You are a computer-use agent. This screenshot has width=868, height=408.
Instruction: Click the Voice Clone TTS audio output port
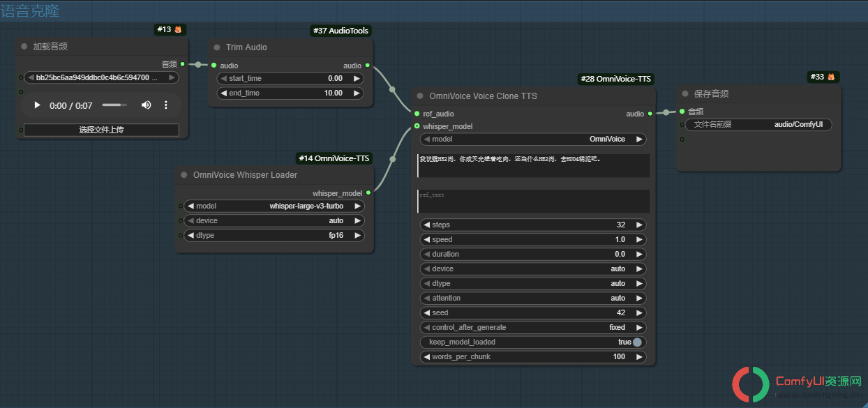pos(650,113)
